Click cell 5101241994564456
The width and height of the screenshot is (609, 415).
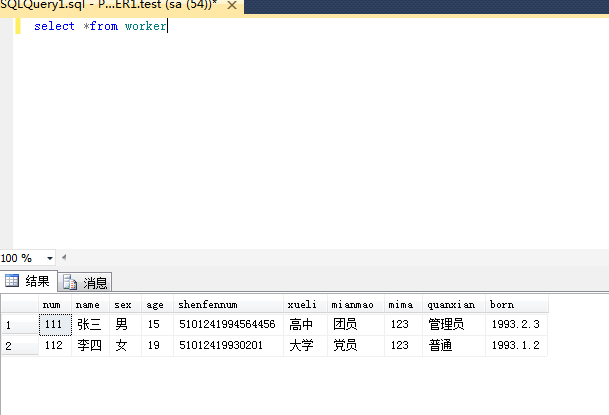tap(228, 324)
